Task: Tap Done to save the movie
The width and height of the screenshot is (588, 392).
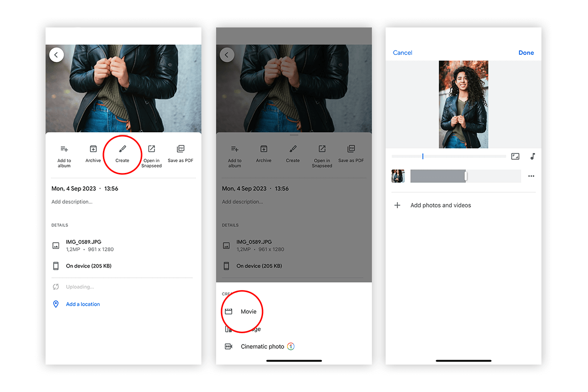Action: tap(526, 52)
